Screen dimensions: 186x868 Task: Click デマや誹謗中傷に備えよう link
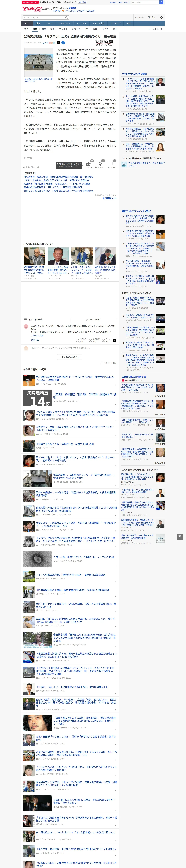pos(146,164)
